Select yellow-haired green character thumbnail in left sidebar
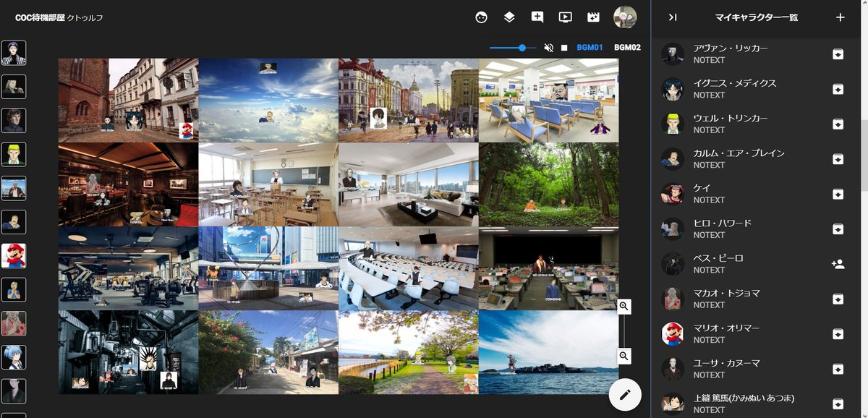Screen dimensions: 868x418 (14, 154)
